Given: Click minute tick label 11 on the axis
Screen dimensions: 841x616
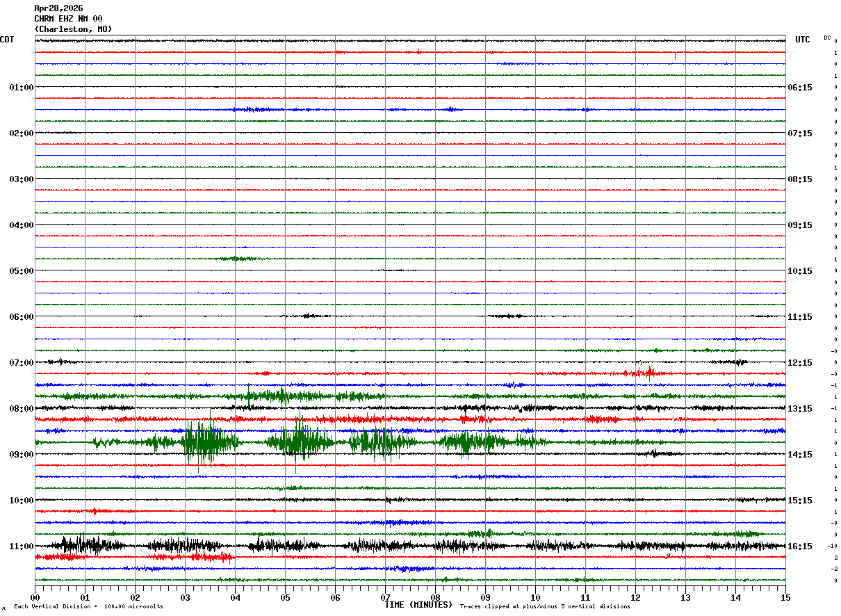Looking at the screenshot, I should tap(585, 597).
